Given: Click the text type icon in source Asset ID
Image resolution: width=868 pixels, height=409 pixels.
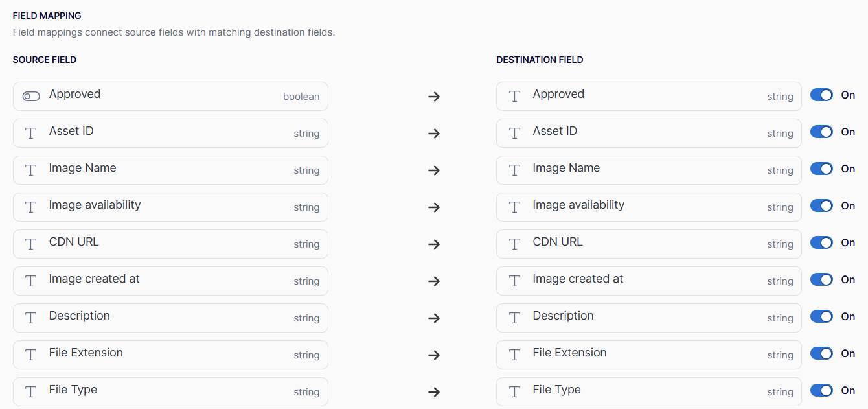Looking at the screenshot, I should point(30,133).
